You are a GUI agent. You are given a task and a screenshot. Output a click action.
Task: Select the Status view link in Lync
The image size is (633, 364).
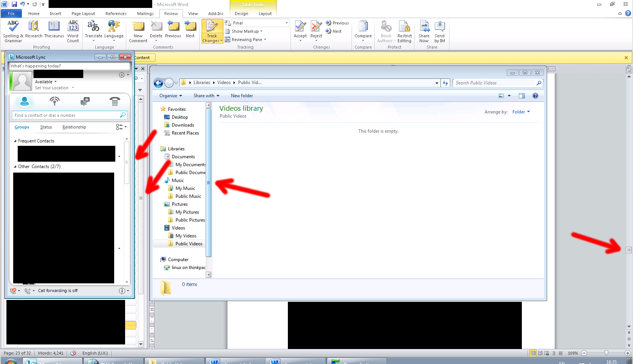click(46, 127)
